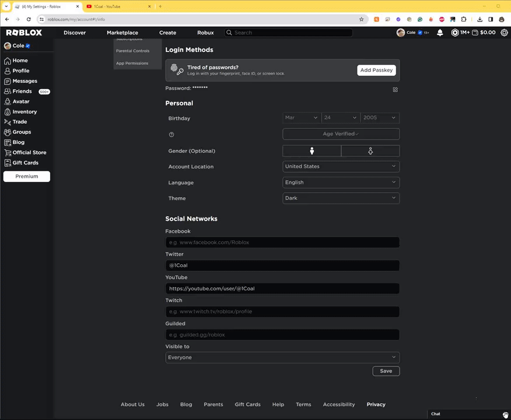Open the Marketplace menu

pos(123,33)
